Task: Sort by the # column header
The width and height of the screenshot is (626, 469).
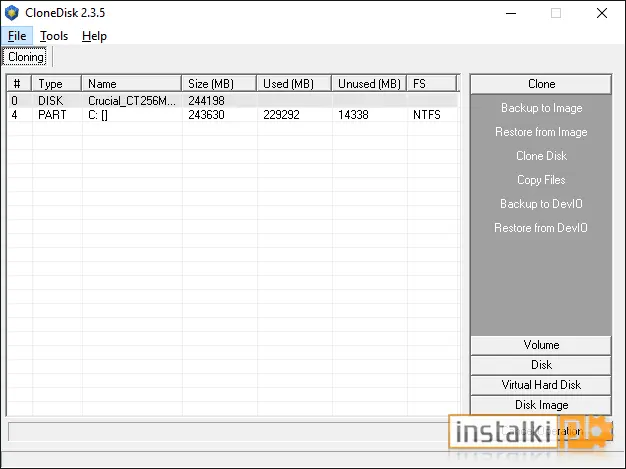Action: click(x=19, y=84)
